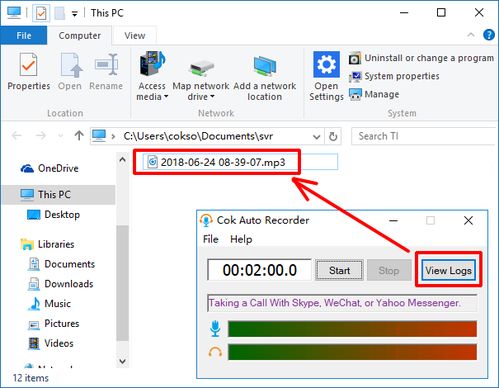Open Videos library in navigation pane
This screenshot has height=388, width=499.
tap(50, 343)
